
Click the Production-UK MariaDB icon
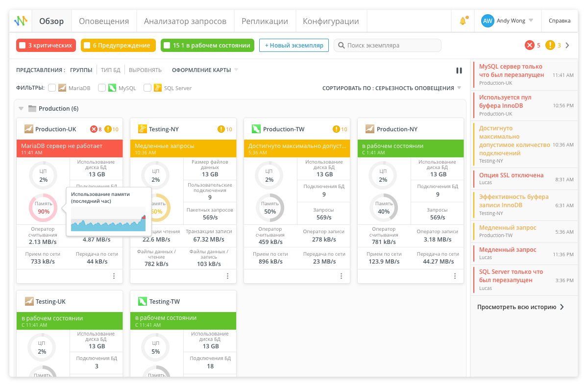point(29,129)
